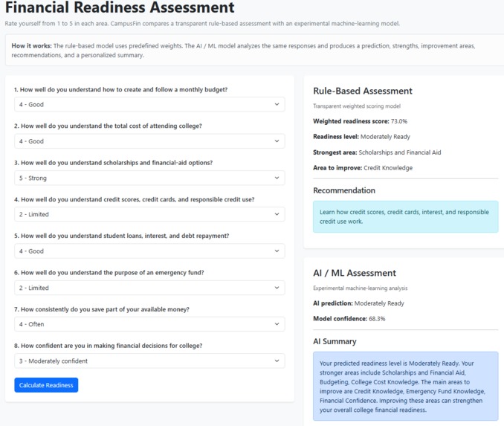Screen dimensions: 504x426
Task: Click the AI / ML Assessment heading
Action: (x=355, y=273)
